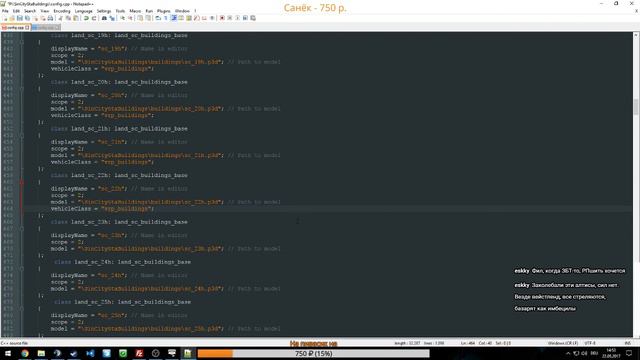Click the Replace toolbar icon
This screenshot has height=360, width=640.
pyautogui.click(x=112, y=18)
